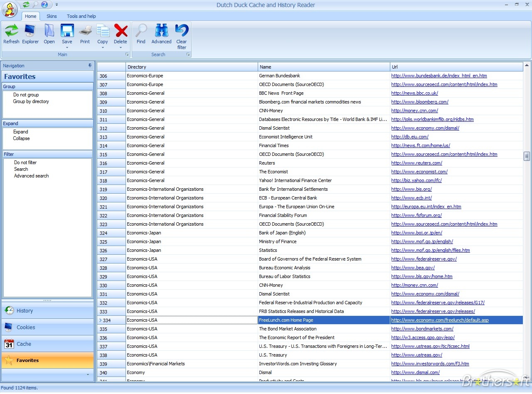The width and height of the screenshot is (532, 394).
Task: Select 'InvestorWords.com Investing Glossary' cell
Action: (324, 364)
